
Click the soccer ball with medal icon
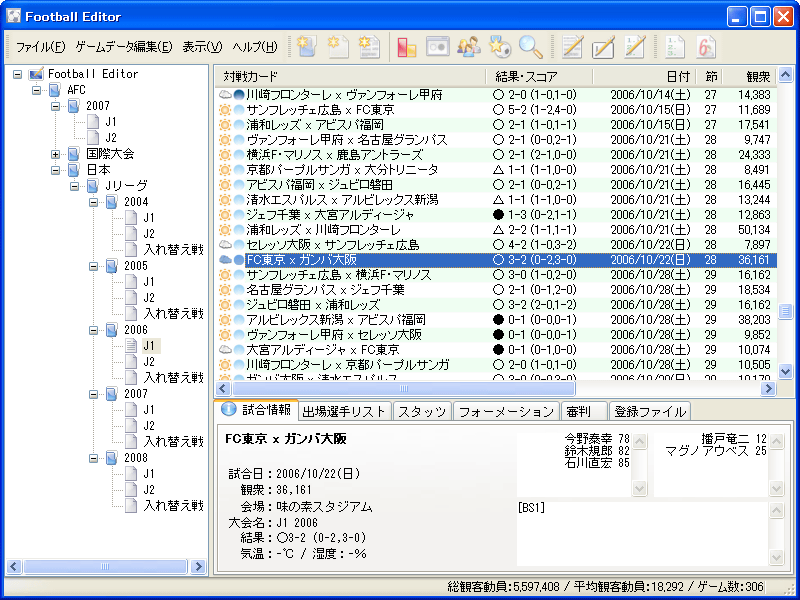tap(499, 47)
